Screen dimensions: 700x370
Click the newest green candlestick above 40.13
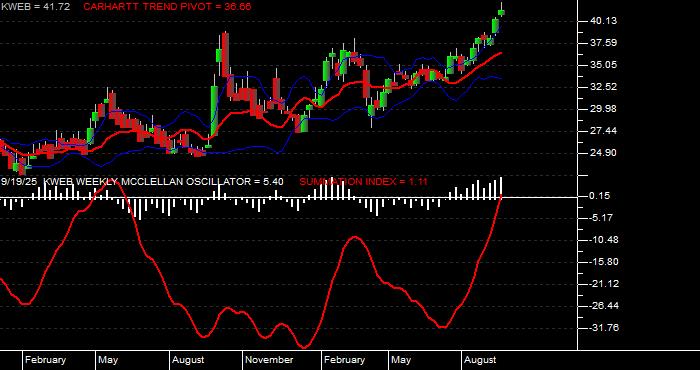click(501, 12)
